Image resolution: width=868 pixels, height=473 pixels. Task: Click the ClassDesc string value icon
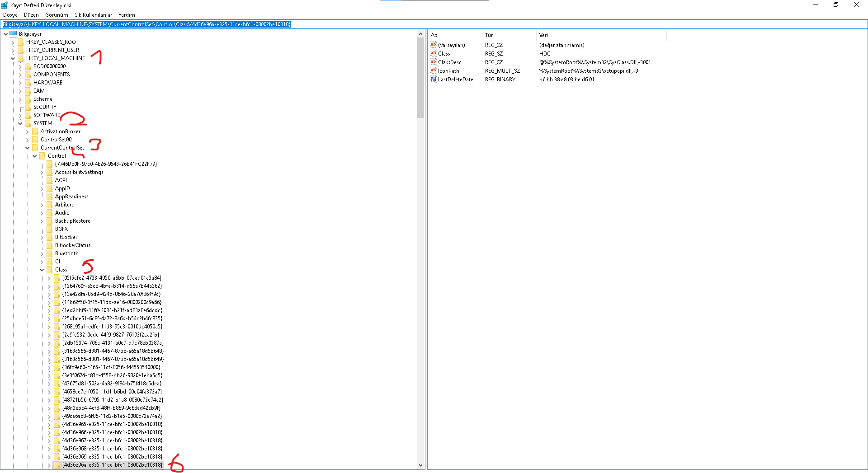[434, 62]
